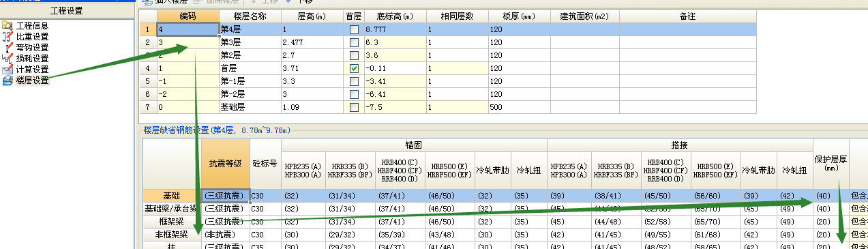This screenshot has width=868, height=249.
Task: Open 损耗设置 settings item
Action: (33, 59)
